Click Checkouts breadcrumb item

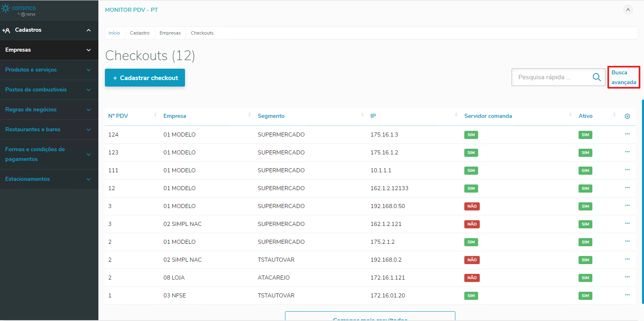click(202, 33)
